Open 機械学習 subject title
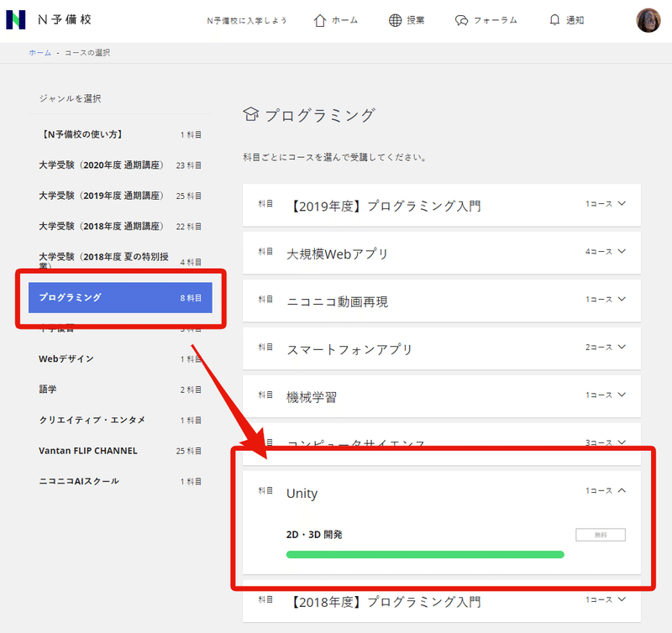This screenshot has height=633, width=672. click(312, 397)
